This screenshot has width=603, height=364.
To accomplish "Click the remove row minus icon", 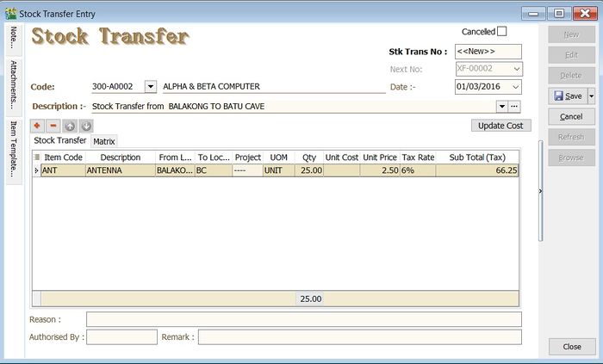I will (53, 126).
